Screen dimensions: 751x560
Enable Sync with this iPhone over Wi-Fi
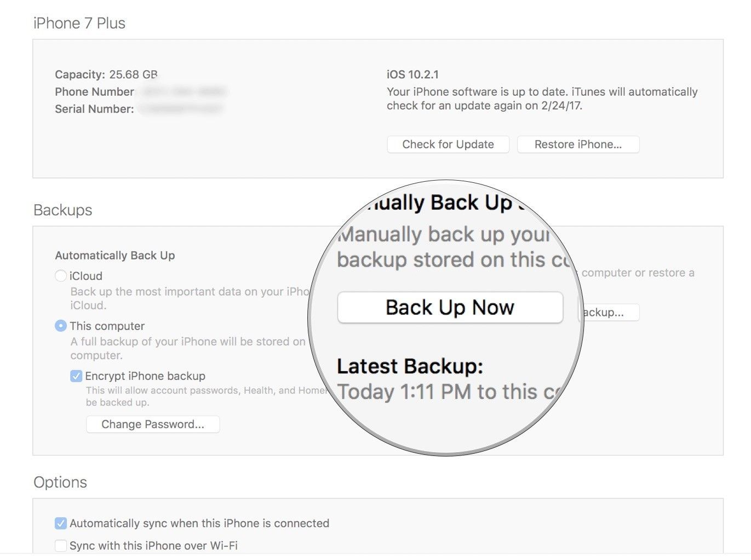tap(61, 546)
